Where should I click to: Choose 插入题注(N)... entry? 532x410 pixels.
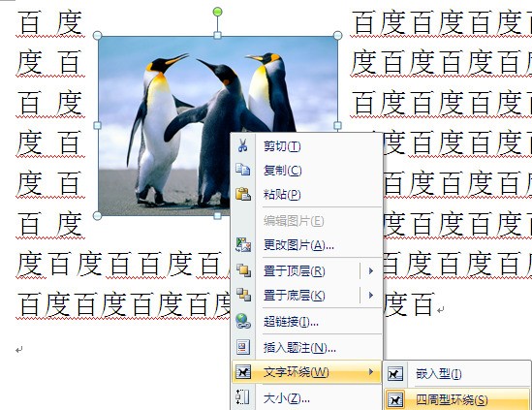307,347
